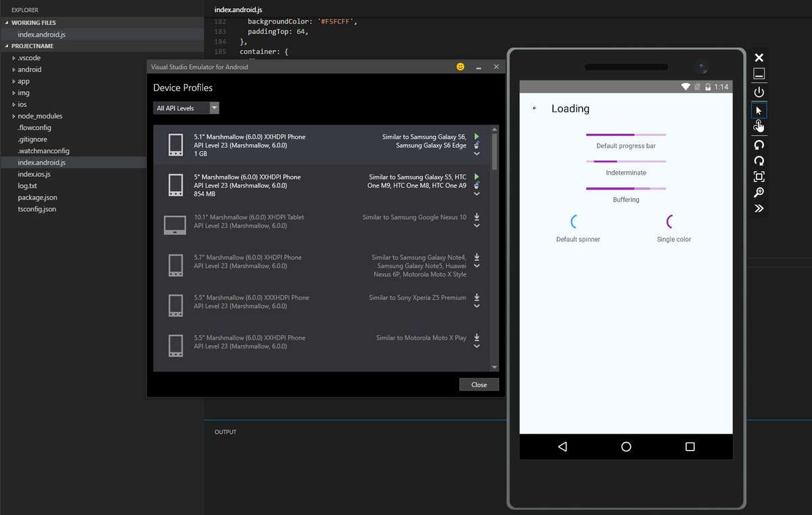Click the OUTPUT panel header
812x515 pixels.
coord(225,432)
